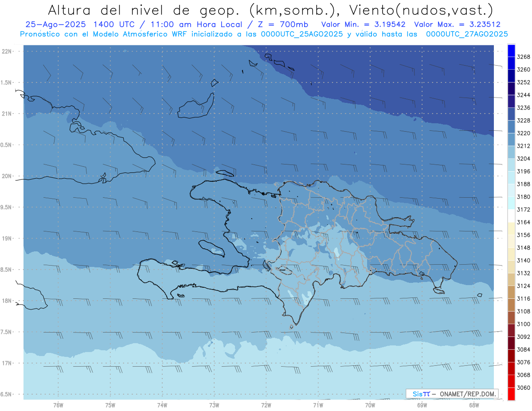Click the 'Valor Max. = 3.23512' value
This screenshot has height=411, width=532.
[x=457, y=24]
